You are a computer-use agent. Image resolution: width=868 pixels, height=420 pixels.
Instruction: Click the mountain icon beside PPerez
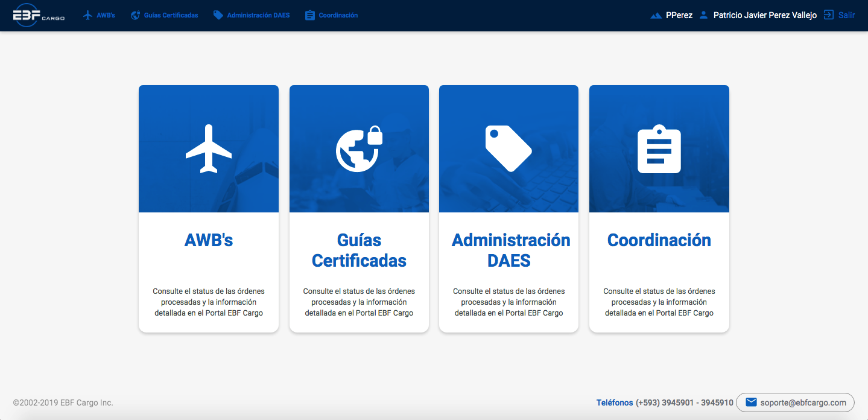click(x=656, y=16)
